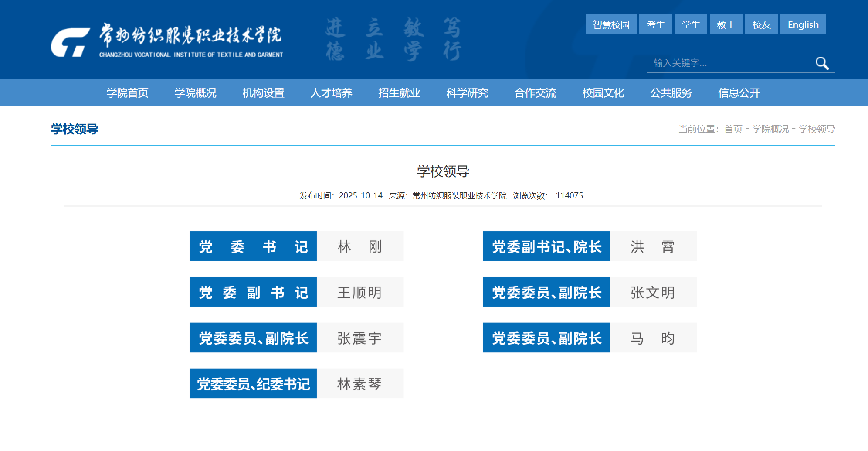Switch site language to English
868x451 pixels.
[x=803, y=24]
